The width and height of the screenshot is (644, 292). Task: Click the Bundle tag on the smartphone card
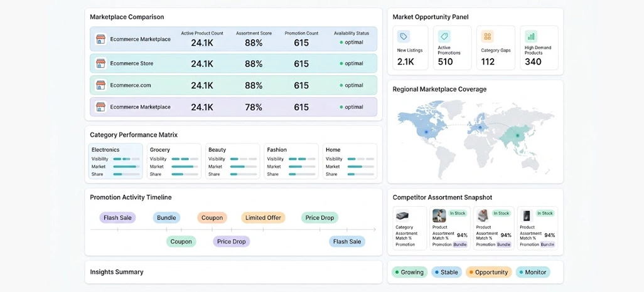[x=547, y=244]
